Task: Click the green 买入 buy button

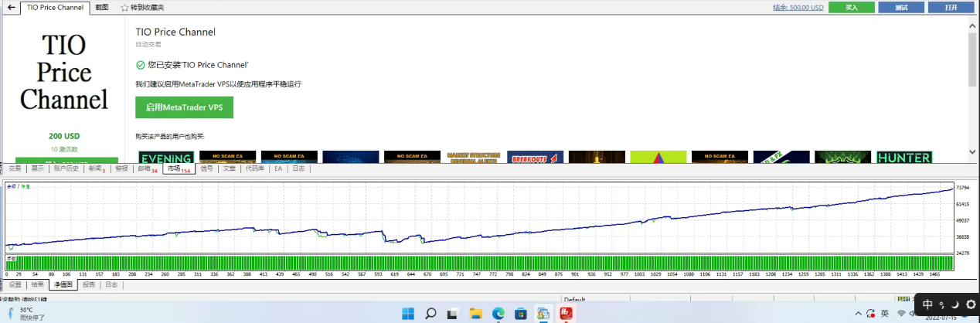Action: [852, 7]
